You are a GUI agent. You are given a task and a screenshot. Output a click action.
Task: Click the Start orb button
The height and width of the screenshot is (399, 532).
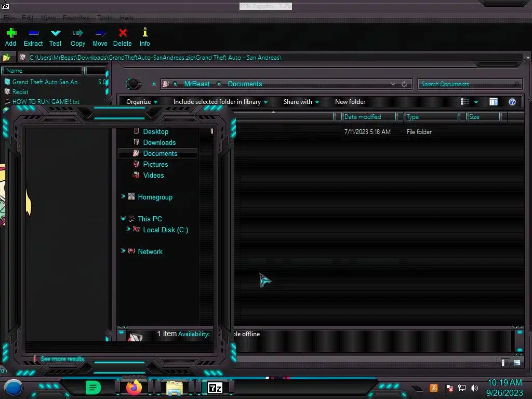(14, 388)
